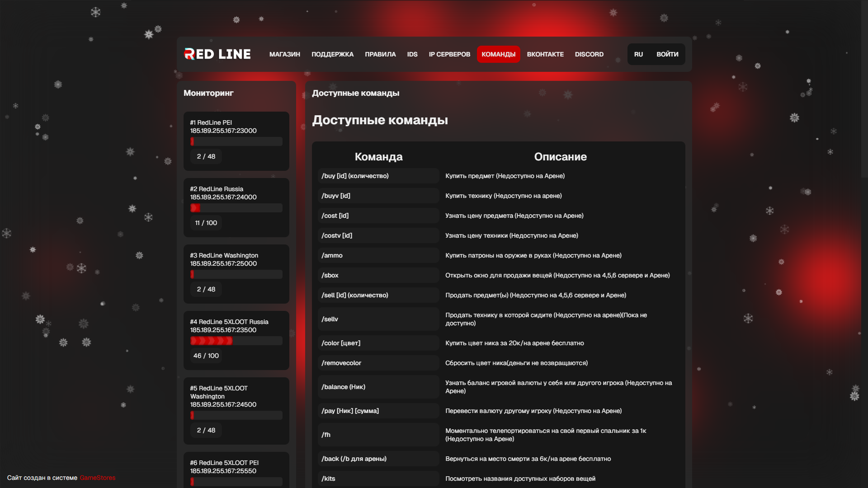This screenshot has width=868, height=488.
Task: Switch language using the RU selector
Action: [x=638, y=54]
